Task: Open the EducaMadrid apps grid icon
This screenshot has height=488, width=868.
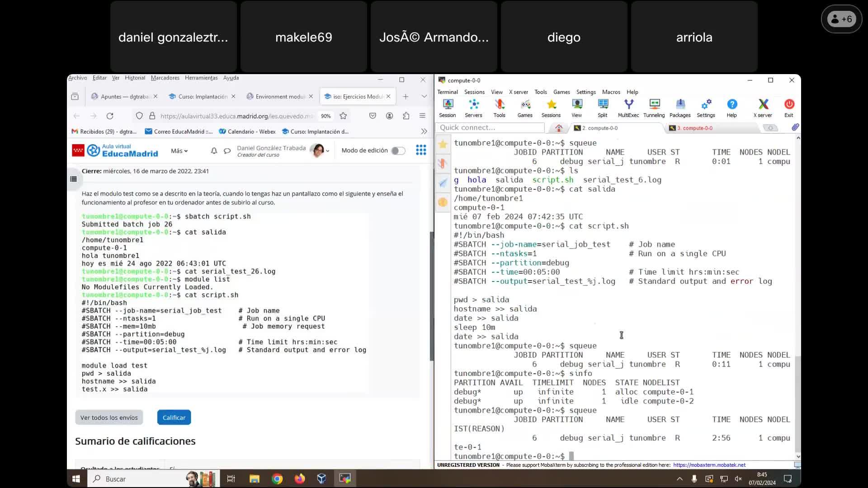Action: (x=421, y=150)
